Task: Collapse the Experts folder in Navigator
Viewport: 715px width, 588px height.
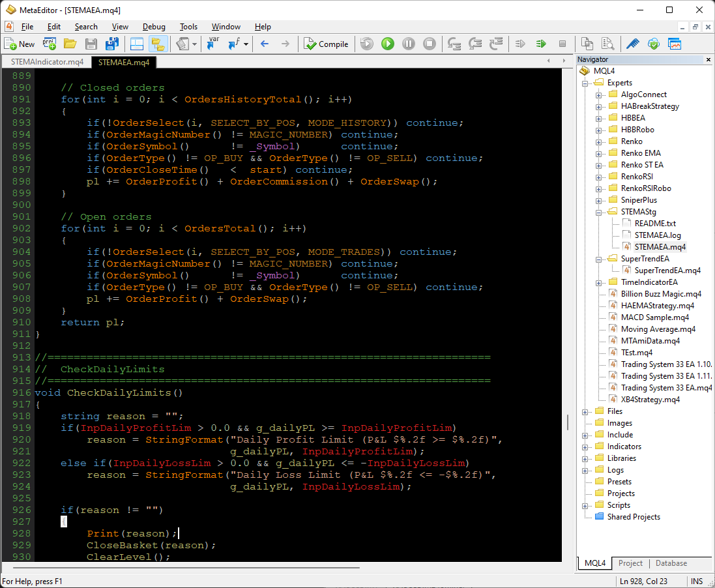Action: (585, 83)
